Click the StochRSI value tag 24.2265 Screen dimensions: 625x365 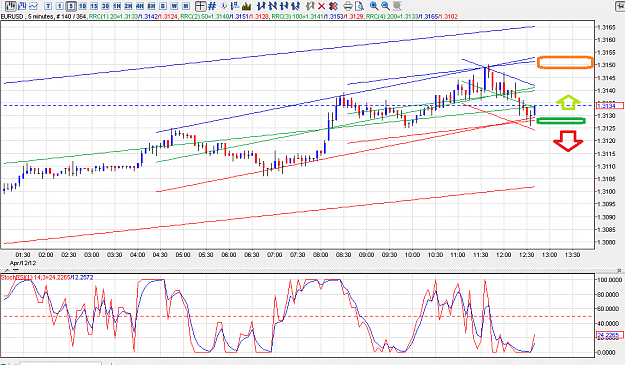(x=609, y=336)
